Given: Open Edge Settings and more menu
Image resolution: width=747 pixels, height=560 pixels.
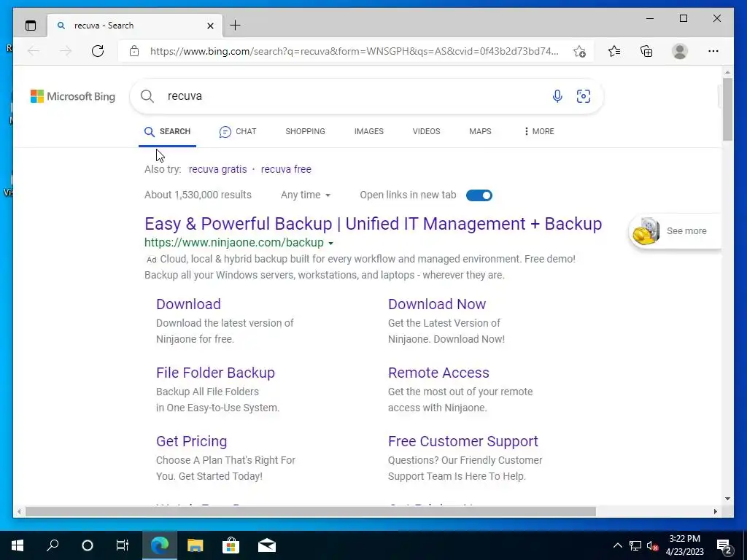Looking at the screenshot, I should click(713, 51).
